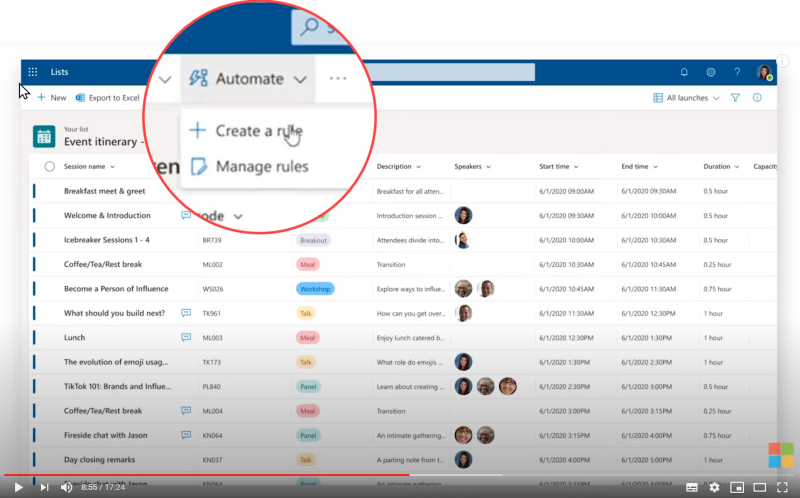800x498 pixels.
Task: Click "Transition" description in ML002 row
Action: pos(391,264)
